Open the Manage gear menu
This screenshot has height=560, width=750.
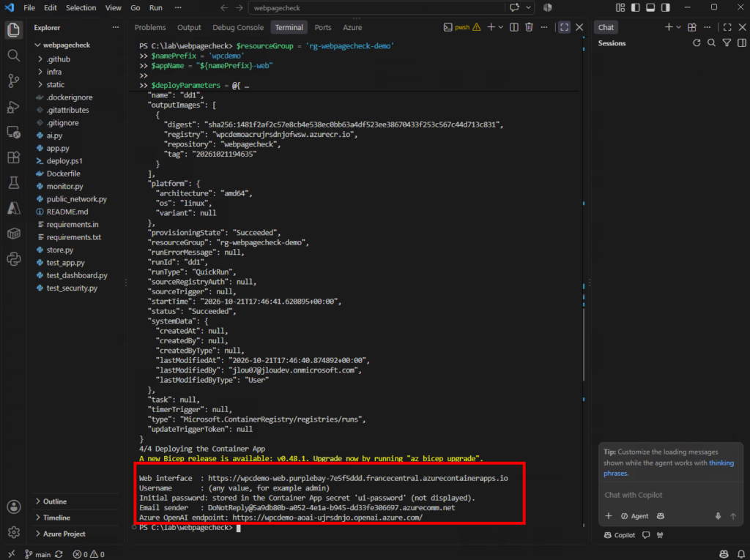click(x=13, y=532)
